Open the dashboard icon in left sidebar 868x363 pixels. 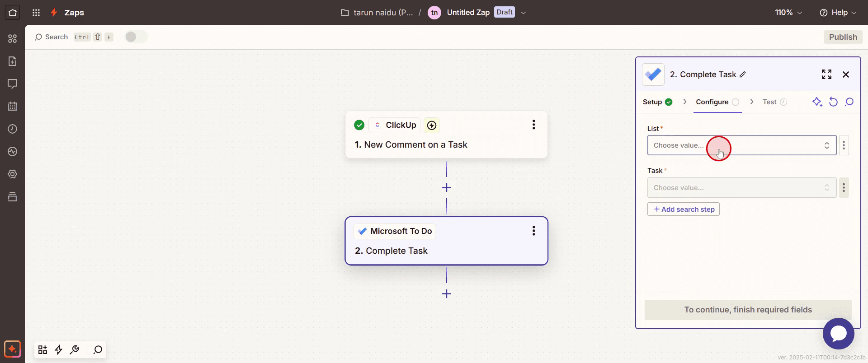pyautogui.click(x=13, y=39)
